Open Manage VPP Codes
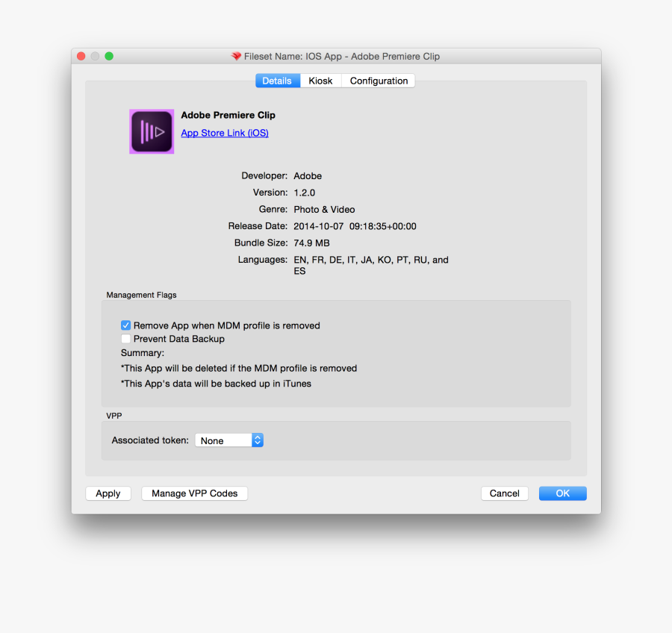Screen dimensions: 672x633 (x=194, y=493)
